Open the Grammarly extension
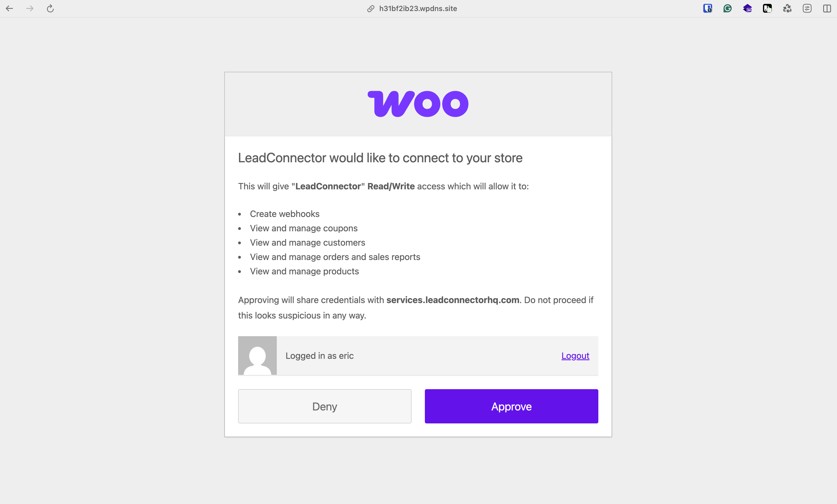Image resolution: width=837 pixels, height=504 pixels. click(x=727, y=9)
